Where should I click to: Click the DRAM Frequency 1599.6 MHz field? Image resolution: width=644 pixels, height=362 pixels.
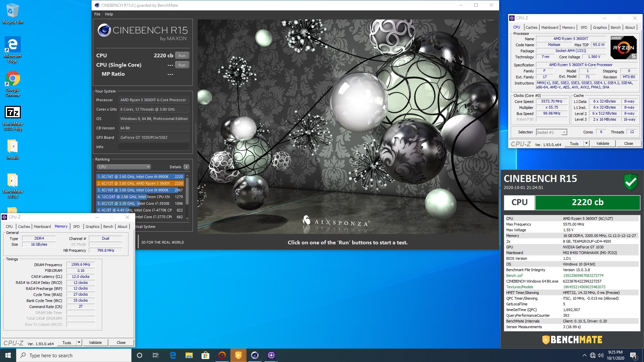80,264
